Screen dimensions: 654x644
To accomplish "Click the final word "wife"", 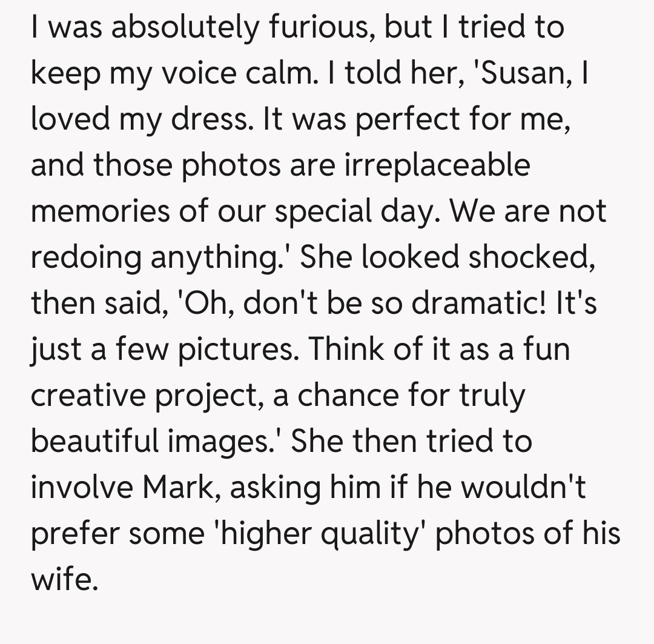I will 62,579.
